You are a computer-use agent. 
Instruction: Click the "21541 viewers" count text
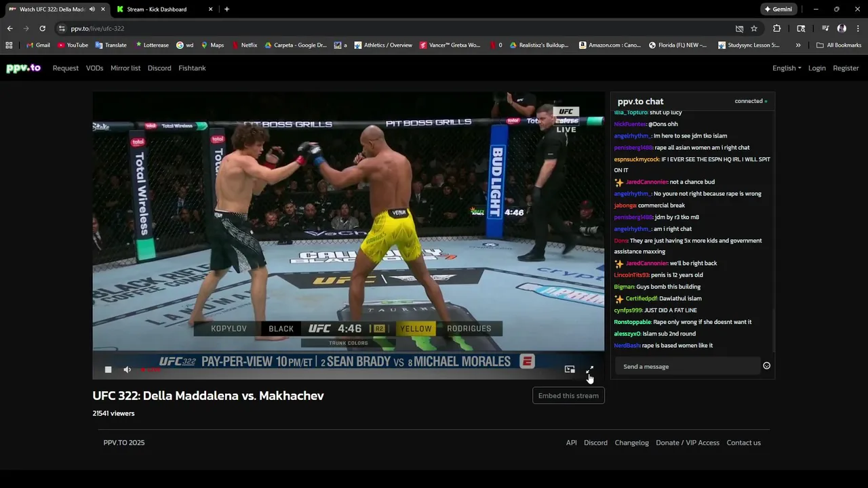(113, 413)
